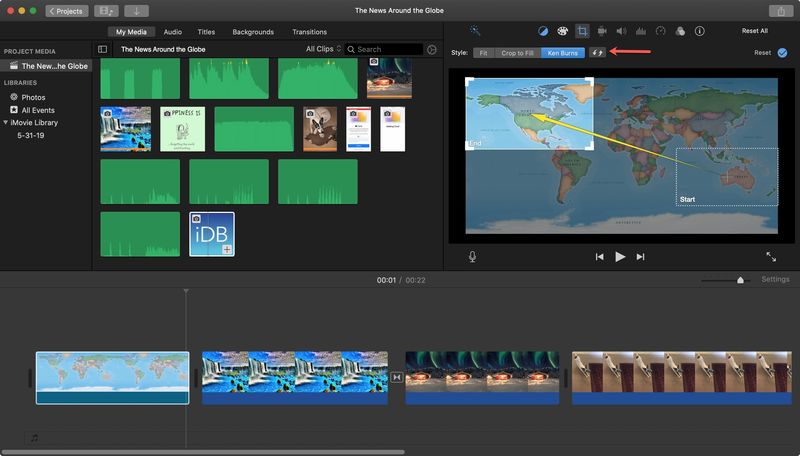The height and width of the screenshot is (456, 800).
Task: Select the last dog clip in the timeline
Action: tap(682, 378)
